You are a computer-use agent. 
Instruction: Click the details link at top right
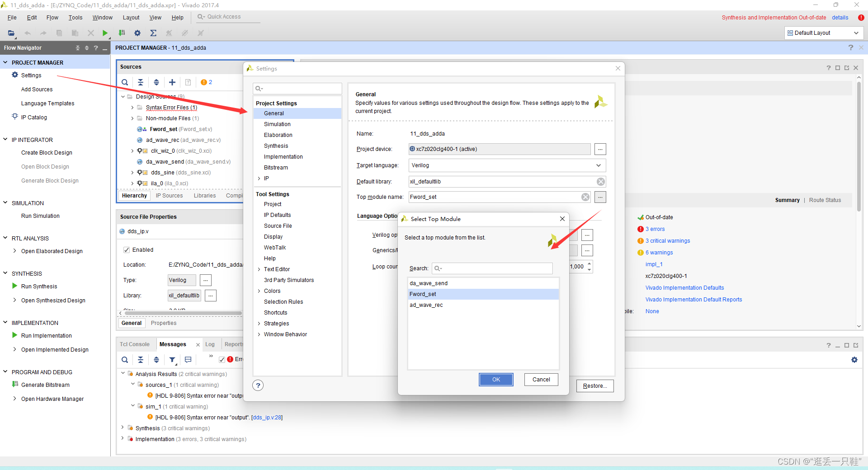840,18
